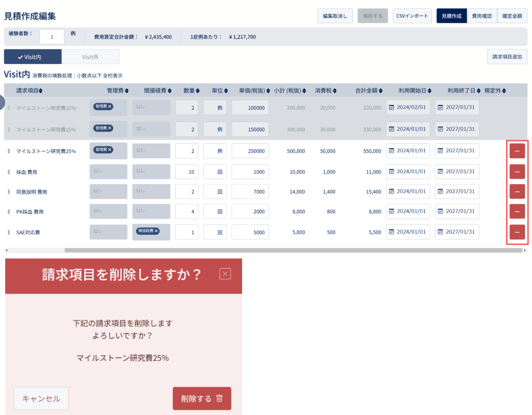
Task: Switch to 確定金額 tab
Action: [x=512, y=16]
